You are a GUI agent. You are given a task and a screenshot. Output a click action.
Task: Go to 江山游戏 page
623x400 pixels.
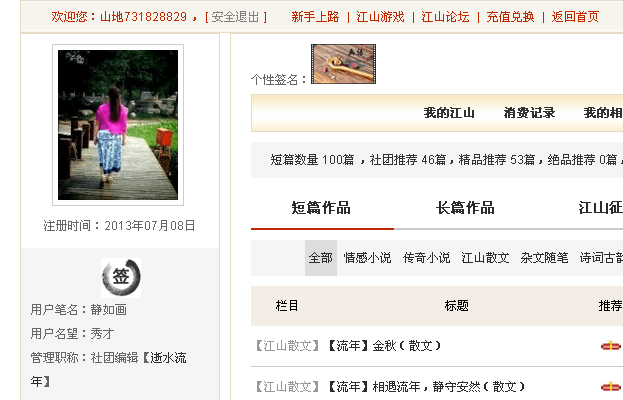(380, 17)
